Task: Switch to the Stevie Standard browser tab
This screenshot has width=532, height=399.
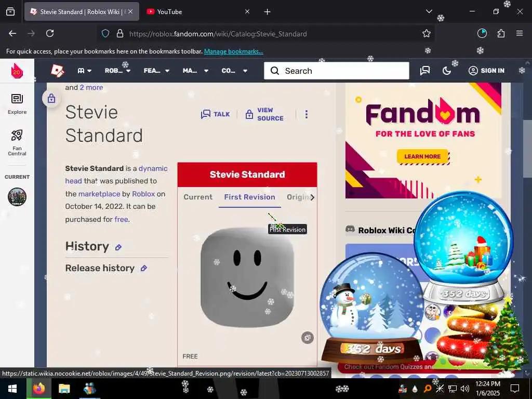Action: click(82, 12)
